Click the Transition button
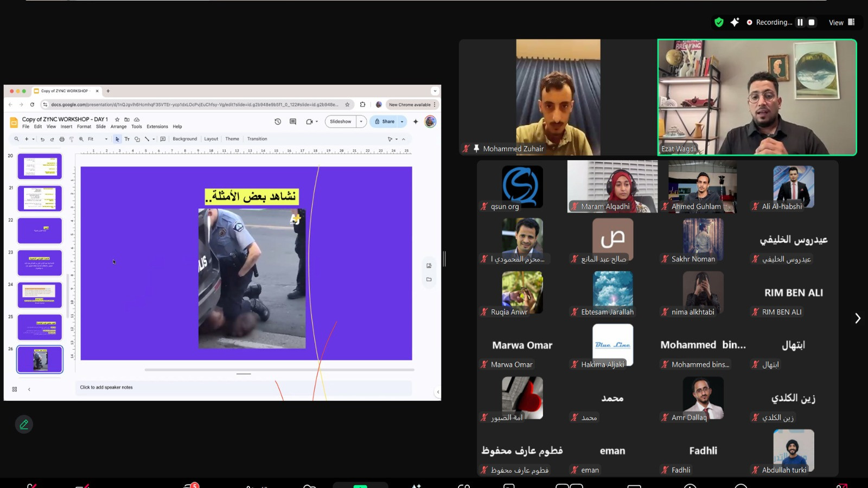The width and height of the screenshot is (868, 488). [x=257, y=139]
